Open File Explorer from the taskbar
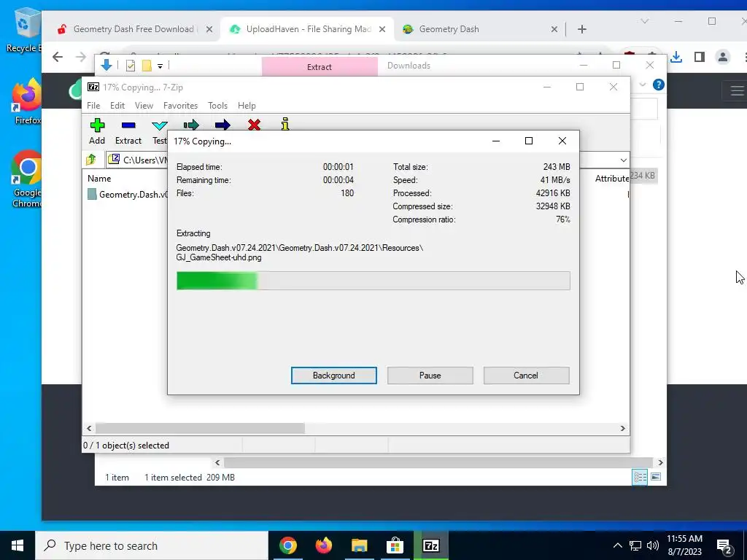This screenshot has height=560, width=747. tap(359, 545)
